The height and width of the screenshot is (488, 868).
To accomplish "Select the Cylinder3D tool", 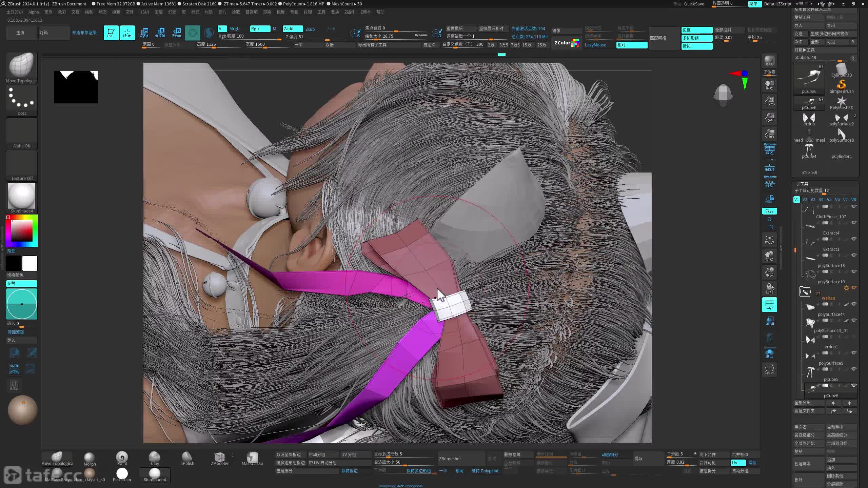I will [x=842, y=70].
